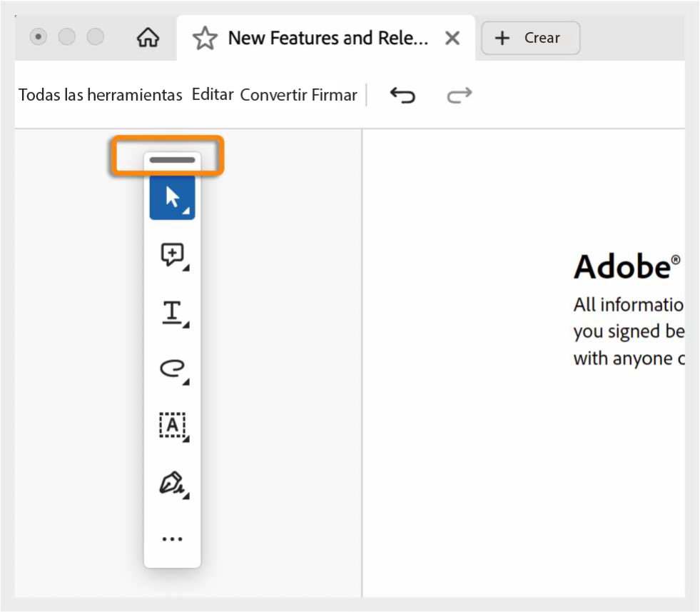Click the Firmar option
The width and height of the screenshot is (700, 612).
pyautogui.click(x=335, y=95)
